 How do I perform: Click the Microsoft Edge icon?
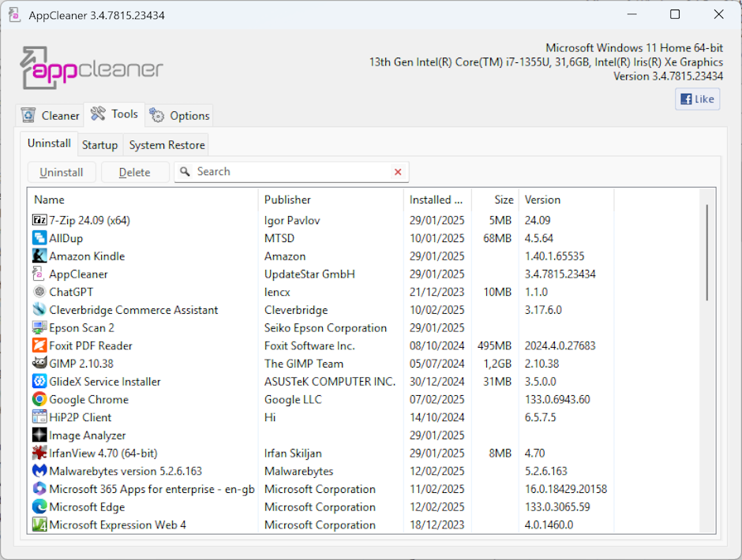tap(39, 507)
